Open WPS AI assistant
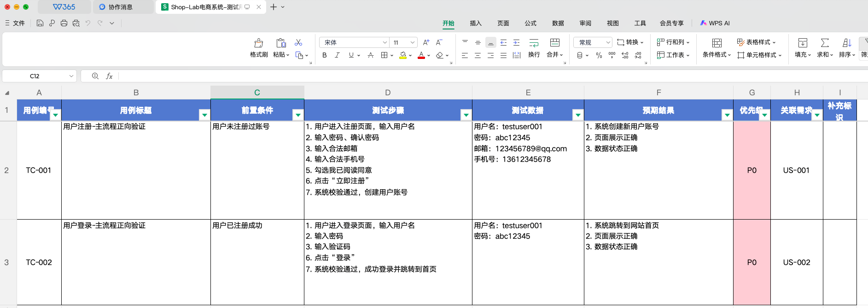Screen dimensions: 868x308 pyautogui.click(x=715, y=23)
